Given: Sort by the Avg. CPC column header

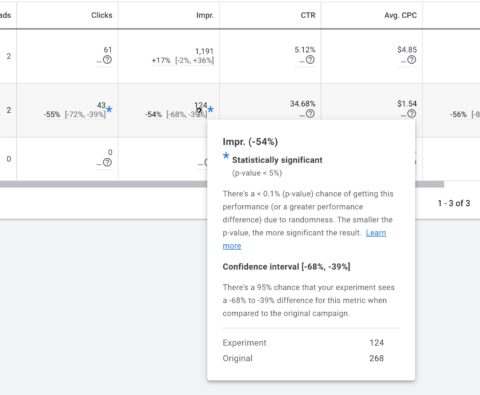Looking at the screenshot, I should [x=400, y=15].
